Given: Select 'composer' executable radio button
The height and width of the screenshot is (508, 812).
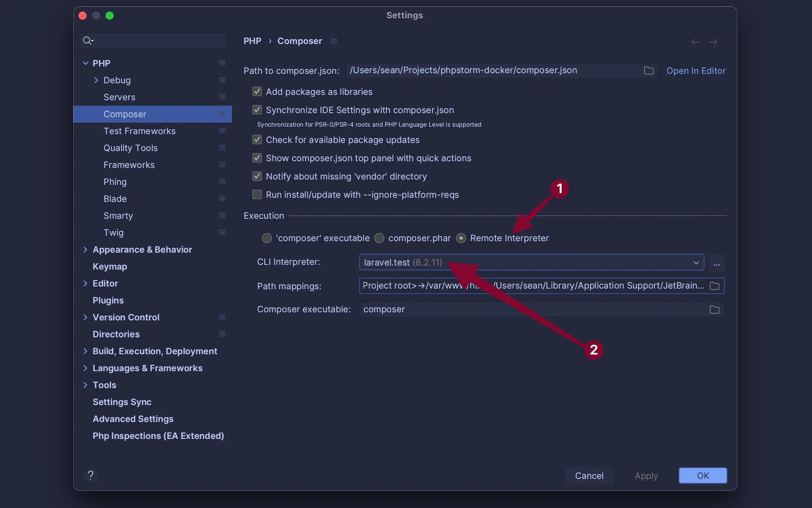Looking at the screenshot, I should (267, 238).
